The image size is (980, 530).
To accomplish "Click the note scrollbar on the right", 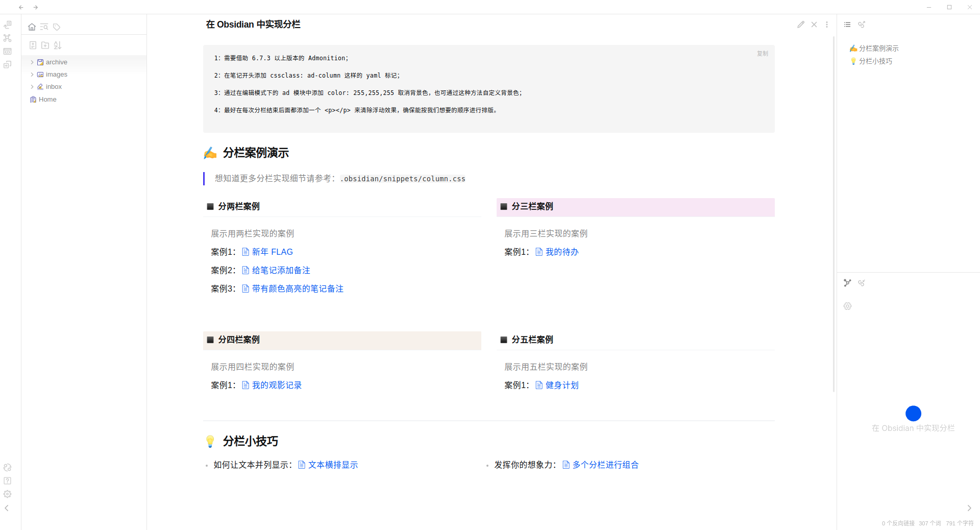I will (x=834, y=214).
